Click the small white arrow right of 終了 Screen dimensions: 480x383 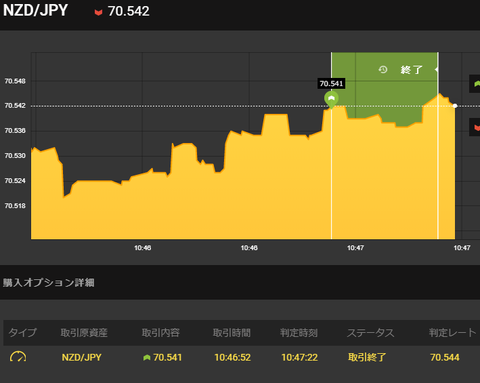(x=436, y=70)
